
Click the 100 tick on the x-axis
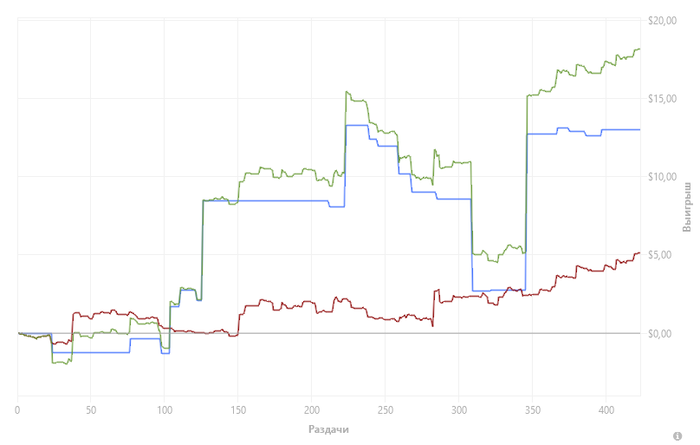click(x=164, y=410)
